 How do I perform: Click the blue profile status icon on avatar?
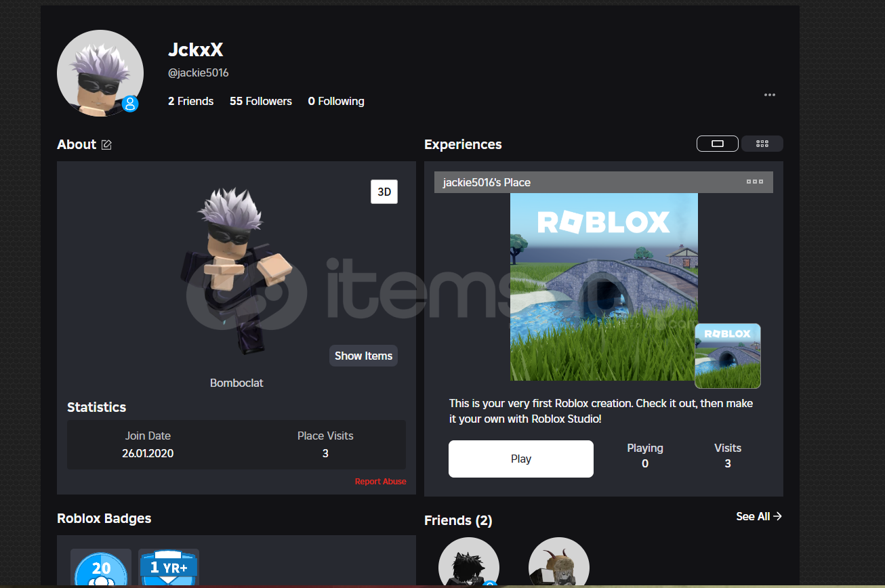(x=131, y=104)
